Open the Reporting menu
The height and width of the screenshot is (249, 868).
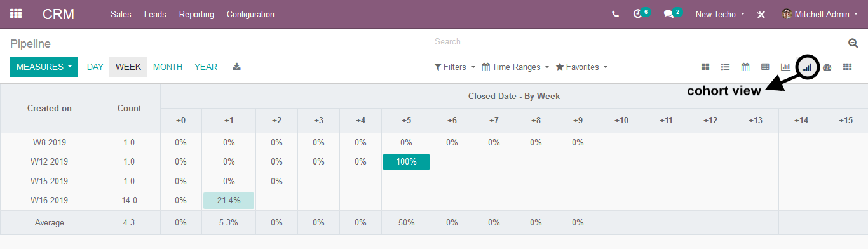[x=196, y=14]
